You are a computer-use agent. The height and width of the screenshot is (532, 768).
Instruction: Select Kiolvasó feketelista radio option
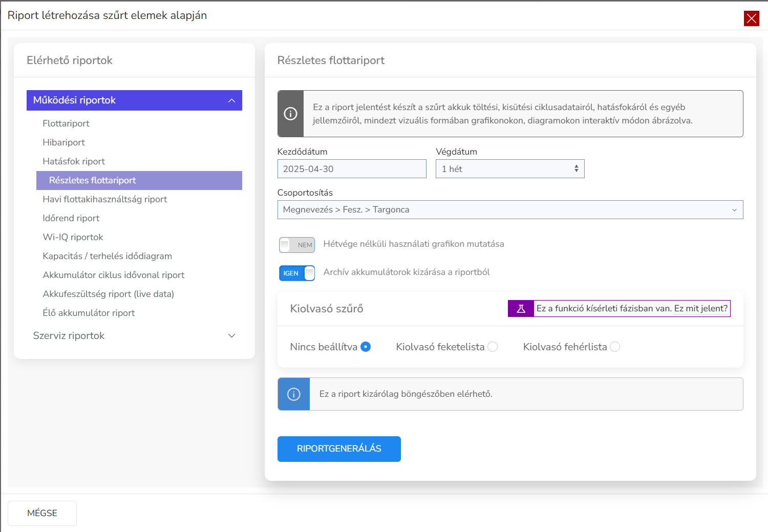click(x=492, y=347)
